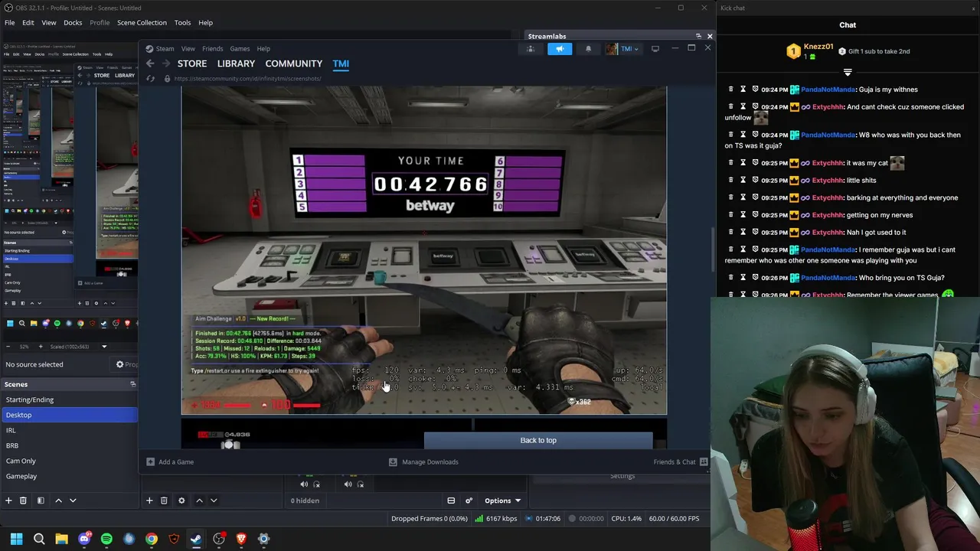Select the IRL scene
The height and width of the screenshot is (551, 980).
point(69,430)
